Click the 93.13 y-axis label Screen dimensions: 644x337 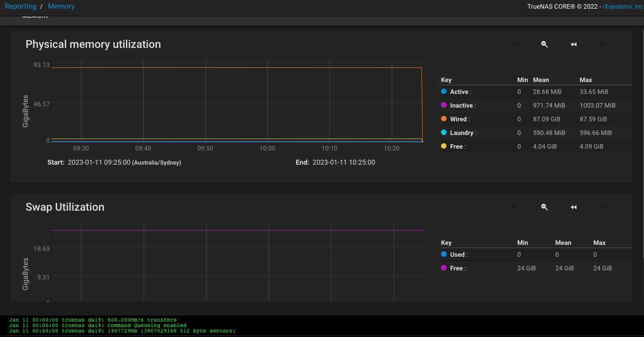(x=42, y=65)
